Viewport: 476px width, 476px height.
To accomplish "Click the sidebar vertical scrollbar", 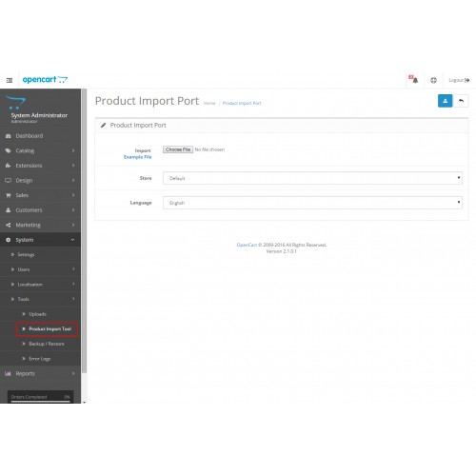I will pyautogui.click(x=84, y=231).
